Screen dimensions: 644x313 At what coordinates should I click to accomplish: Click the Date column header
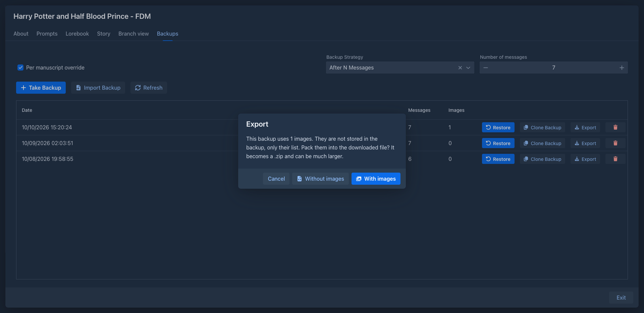27,110
